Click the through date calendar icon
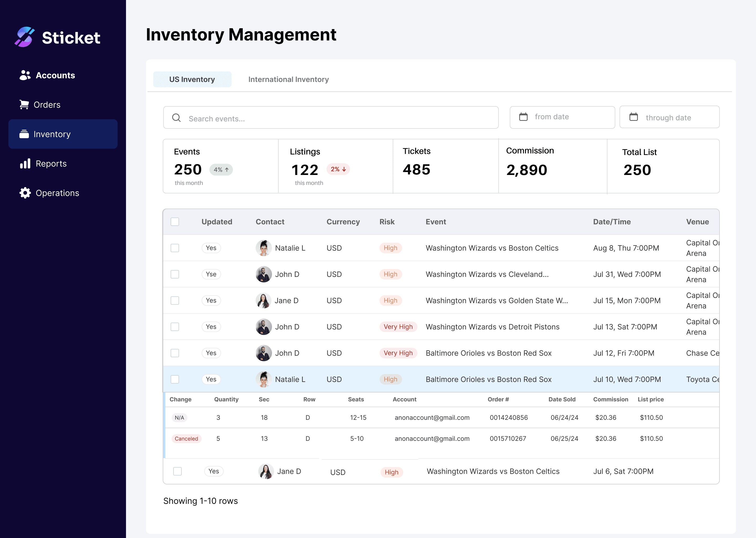This screenshot has width=756, height=538. point(633,117)
